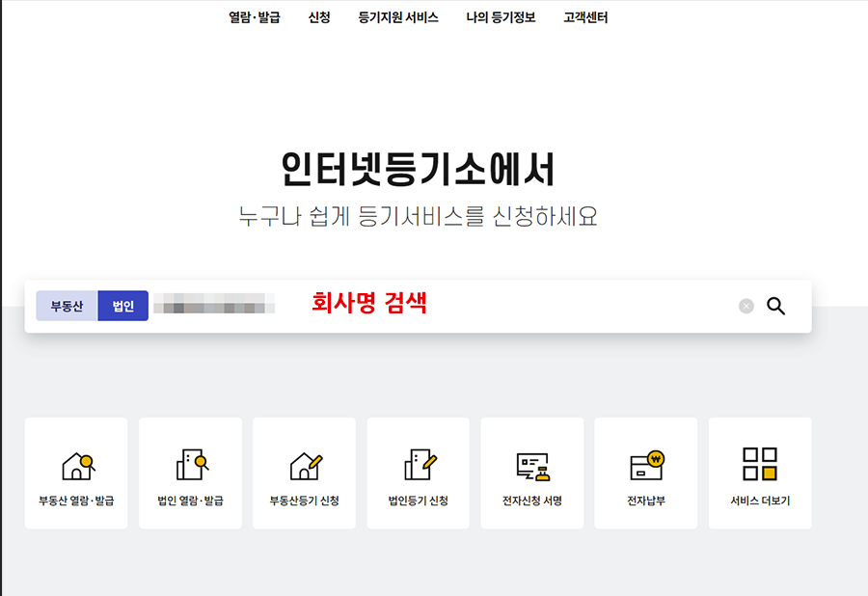Open the 신청 menu

pos(319,17)
